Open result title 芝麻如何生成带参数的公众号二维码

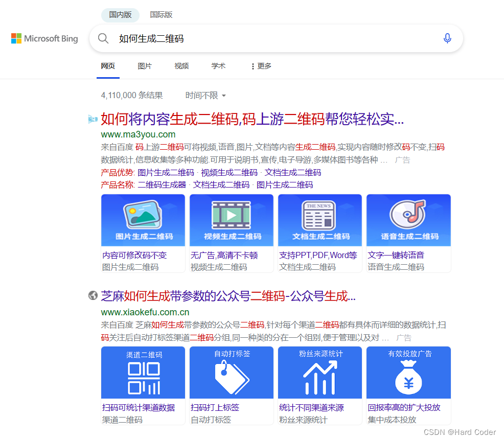228,296
